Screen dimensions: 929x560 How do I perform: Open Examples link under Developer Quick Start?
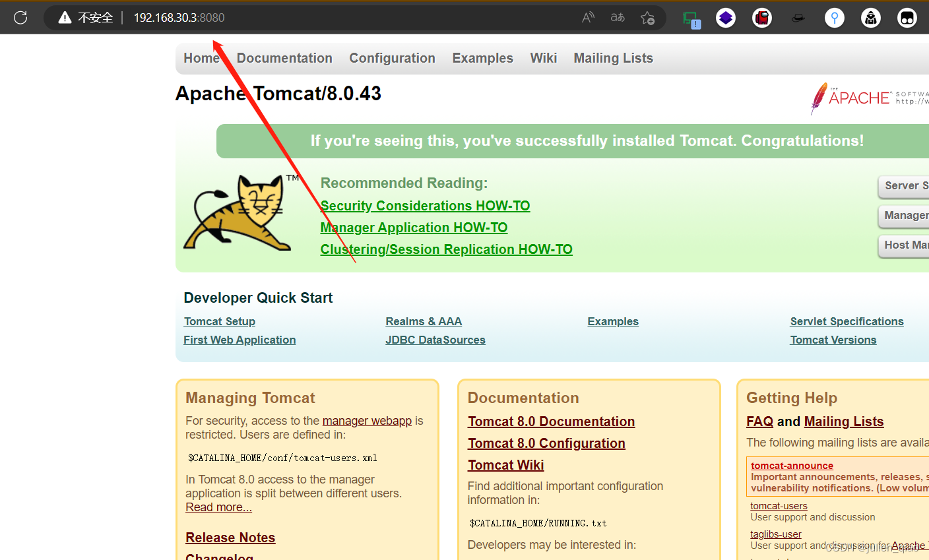613,321
